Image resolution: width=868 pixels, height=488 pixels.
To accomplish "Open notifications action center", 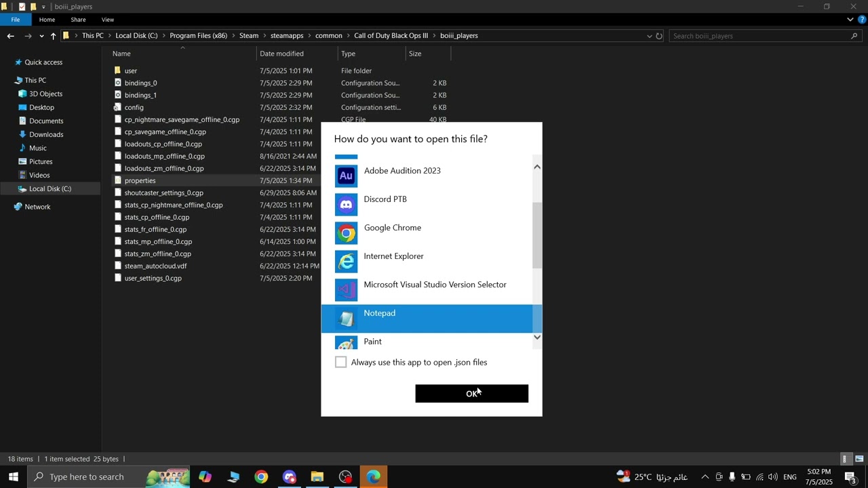I will pyautogui.click(x=851, y=477).
